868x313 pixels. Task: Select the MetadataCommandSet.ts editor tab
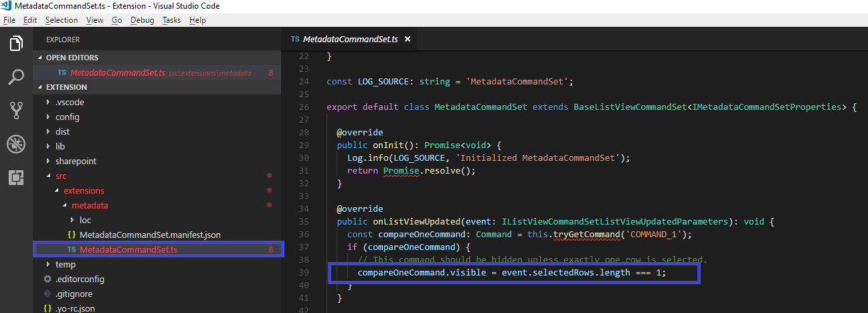pos(350,40)
